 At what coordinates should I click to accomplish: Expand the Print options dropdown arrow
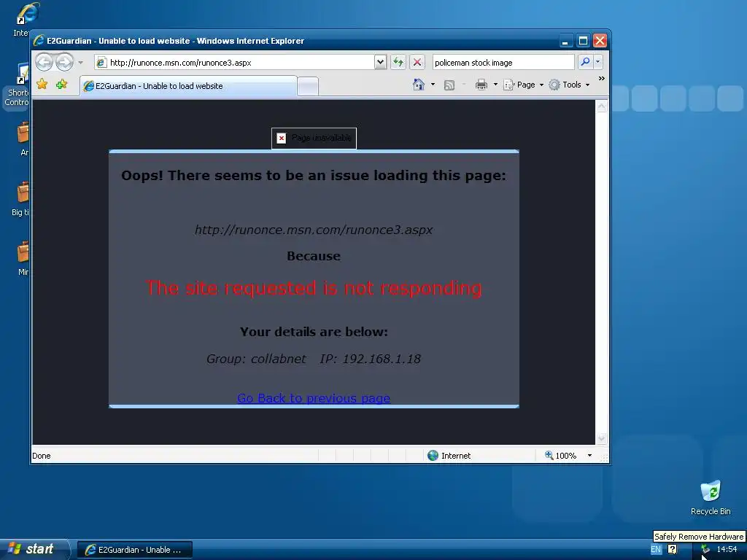495,85
